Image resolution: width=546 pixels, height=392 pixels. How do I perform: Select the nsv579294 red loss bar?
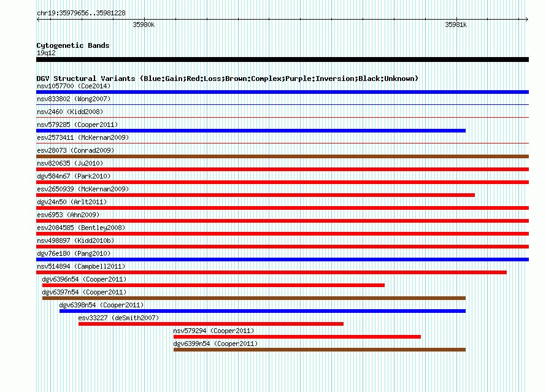tap(297, 337)
